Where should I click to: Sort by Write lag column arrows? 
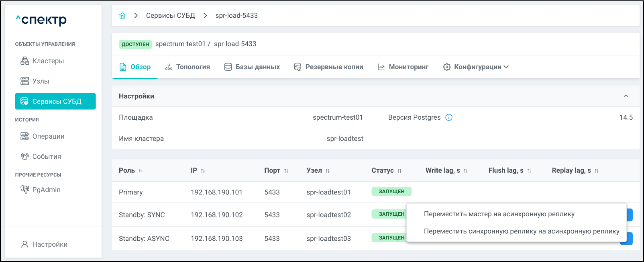point(466,171)
